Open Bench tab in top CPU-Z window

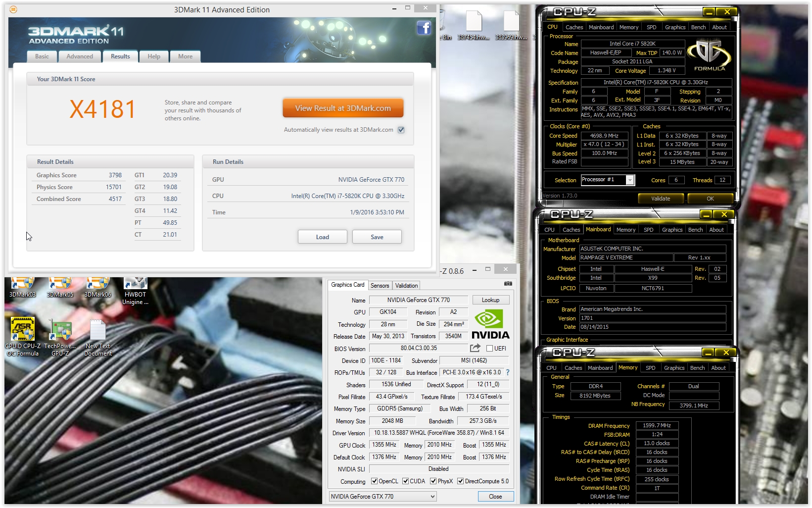698,27
